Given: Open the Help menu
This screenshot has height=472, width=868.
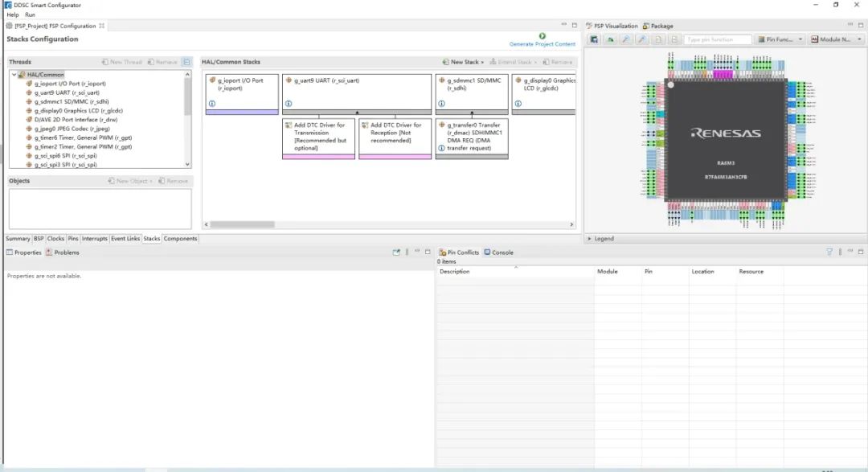Looking at the screenshot, I should click(12, 15).
